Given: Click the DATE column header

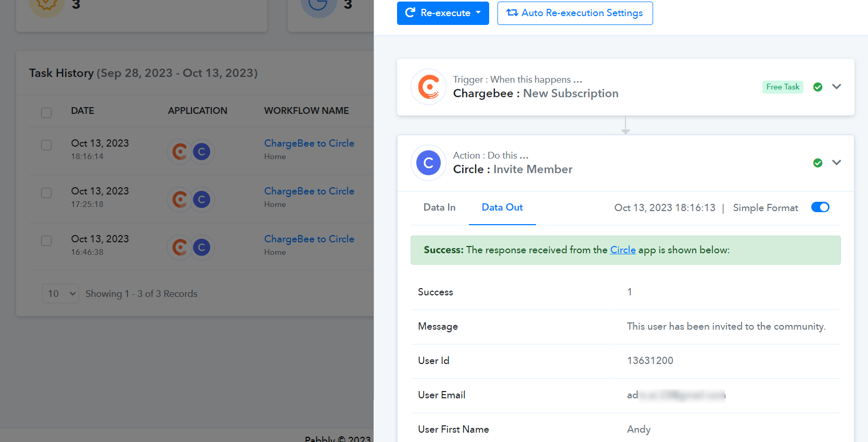Looking at the screenshot, I should pos(83,111).
